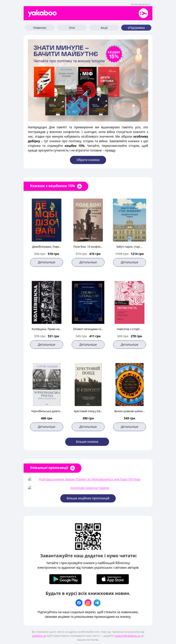The height and width of the screenshot is (644, 176).
Task: Open the Онлайн-версія листа link
Action: 140,4
